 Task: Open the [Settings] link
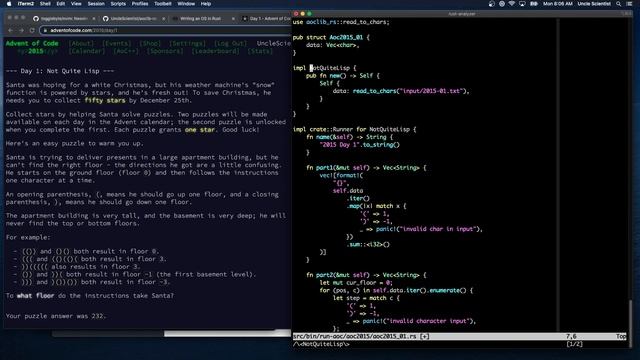pos(187,43)
